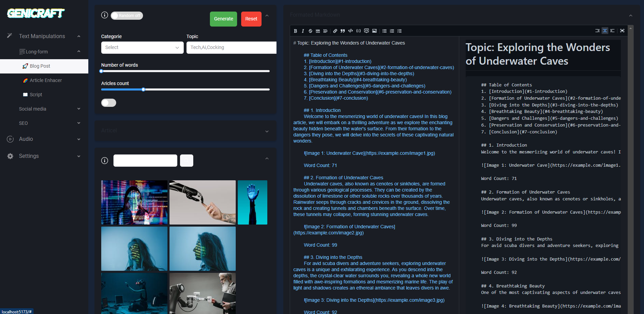This screenshot has height=314, width=644.
Task: Enable the switch below Aricles count
Action: coord(109,103)
